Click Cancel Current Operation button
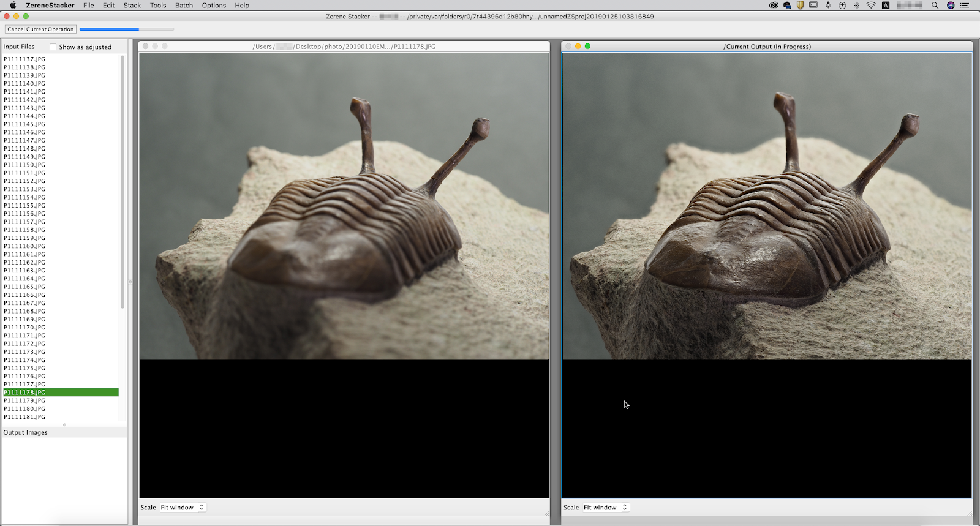The height and width of the screenshot is (526, 980). 40,29
